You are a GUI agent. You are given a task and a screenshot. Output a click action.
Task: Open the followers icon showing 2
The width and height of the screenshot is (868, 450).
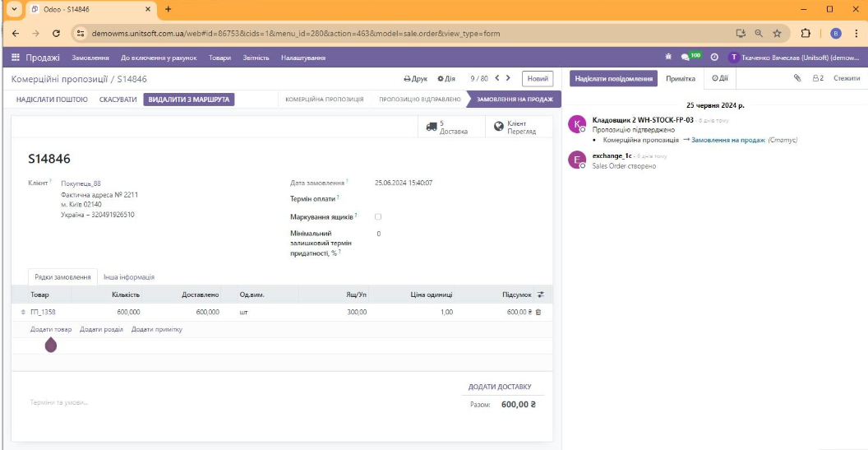(818, 78)
